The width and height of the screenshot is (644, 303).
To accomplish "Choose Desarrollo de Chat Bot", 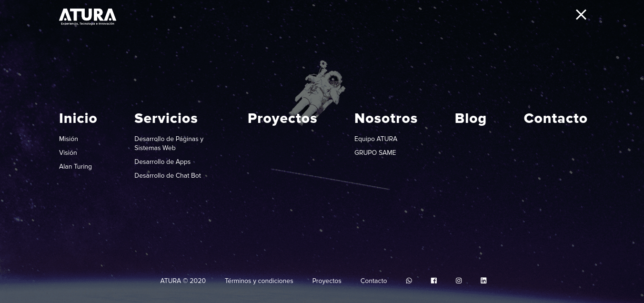I will [168, 175].
